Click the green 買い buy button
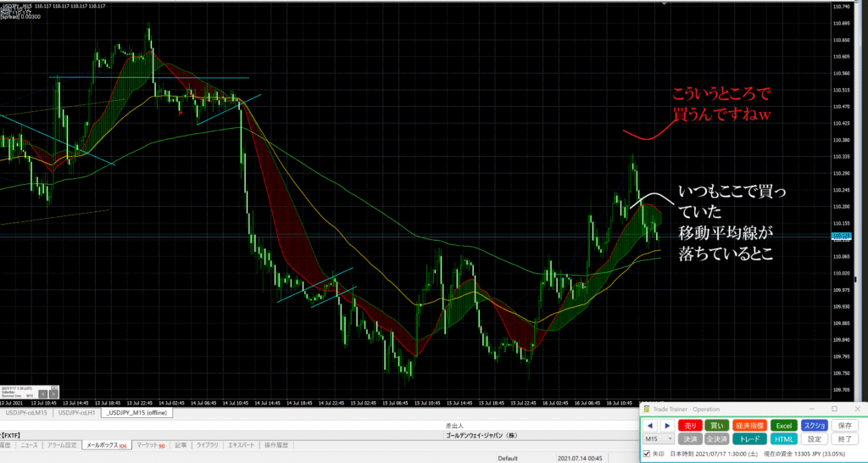868x463 pixels. coord(716,426)
